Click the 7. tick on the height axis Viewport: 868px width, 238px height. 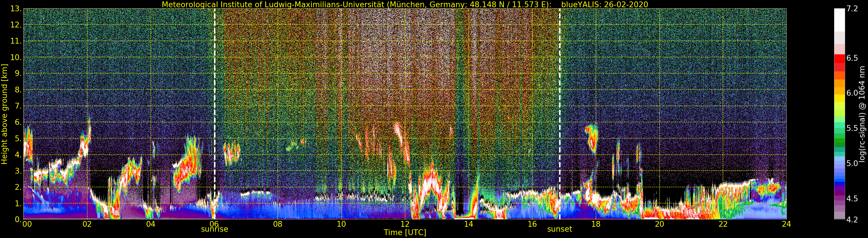pos(18,106)
